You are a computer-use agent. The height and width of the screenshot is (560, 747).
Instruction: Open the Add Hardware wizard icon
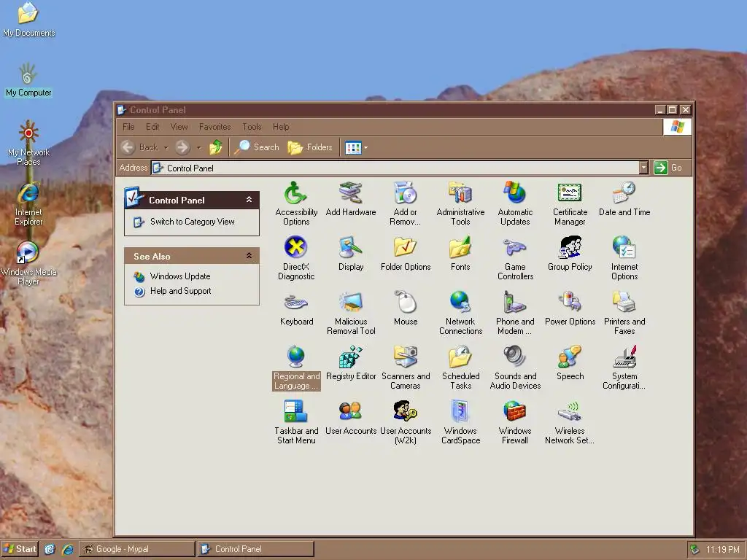click(351, 199)
